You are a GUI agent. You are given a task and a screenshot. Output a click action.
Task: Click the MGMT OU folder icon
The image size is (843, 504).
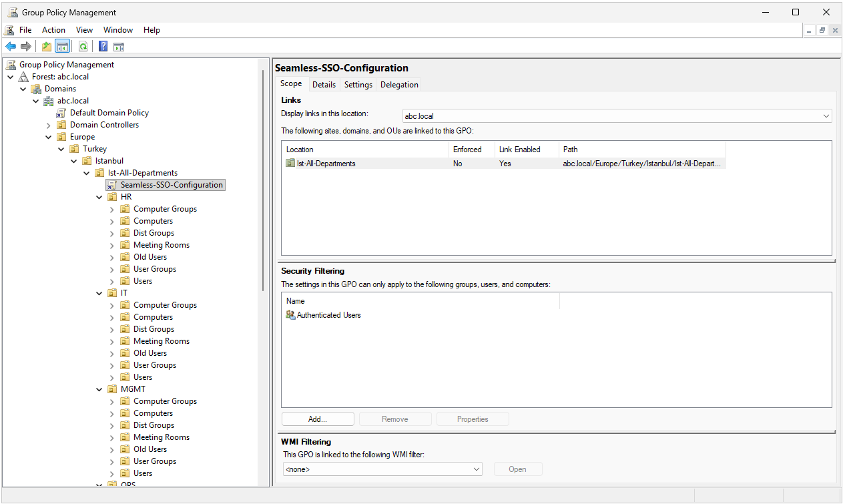[112, 389]
